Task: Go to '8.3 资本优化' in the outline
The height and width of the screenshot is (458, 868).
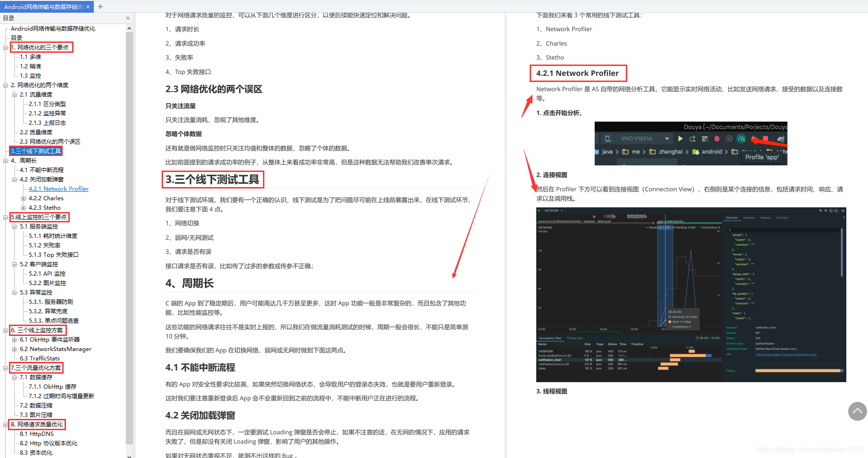Action: [36, 453]
